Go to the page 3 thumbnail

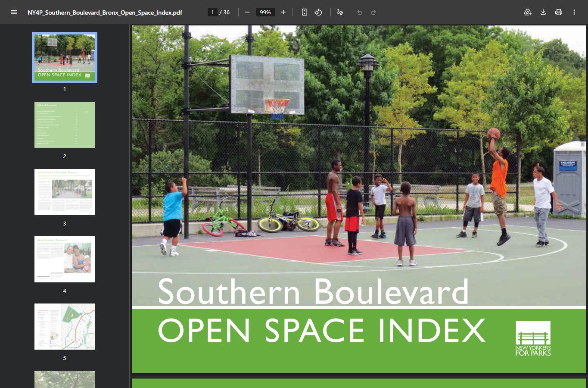(x=65, y=192)
